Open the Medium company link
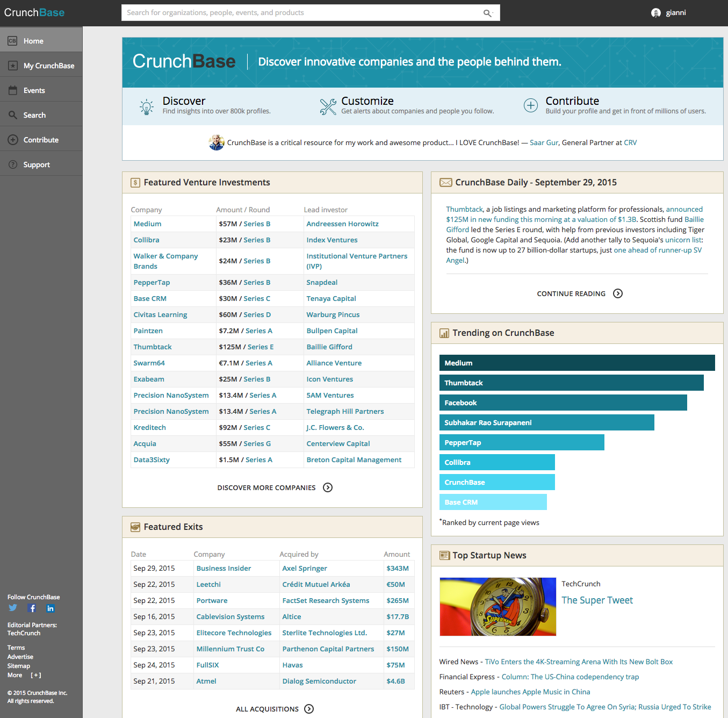The image size is (728, 718). click(147, 224)
